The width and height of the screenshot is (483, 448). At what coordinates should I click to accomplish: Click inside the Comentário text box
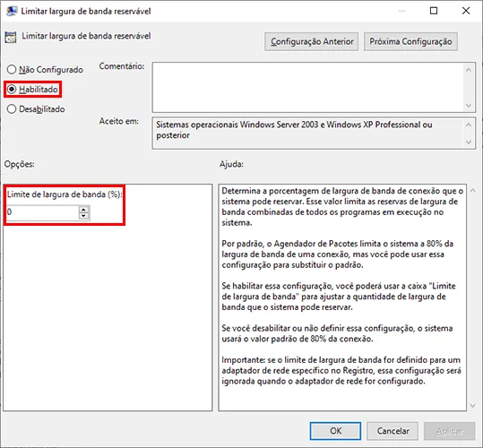point(308,88)
